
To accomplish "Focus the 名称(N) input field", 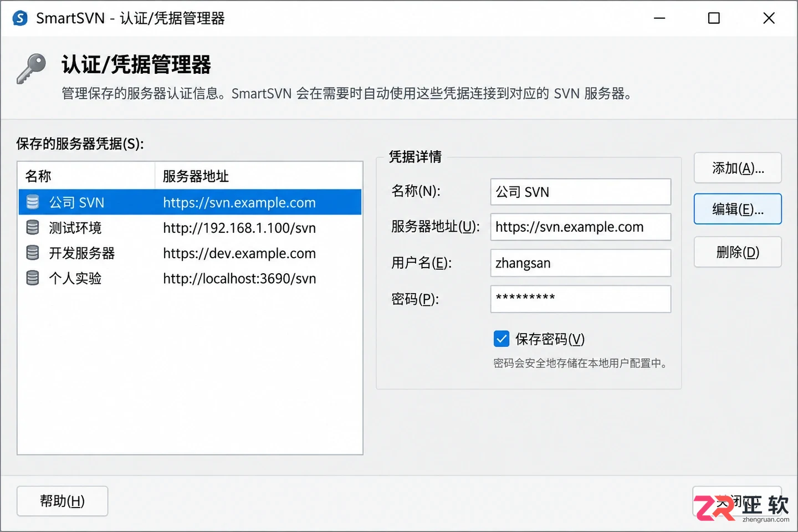I will (x=581, y=192).
